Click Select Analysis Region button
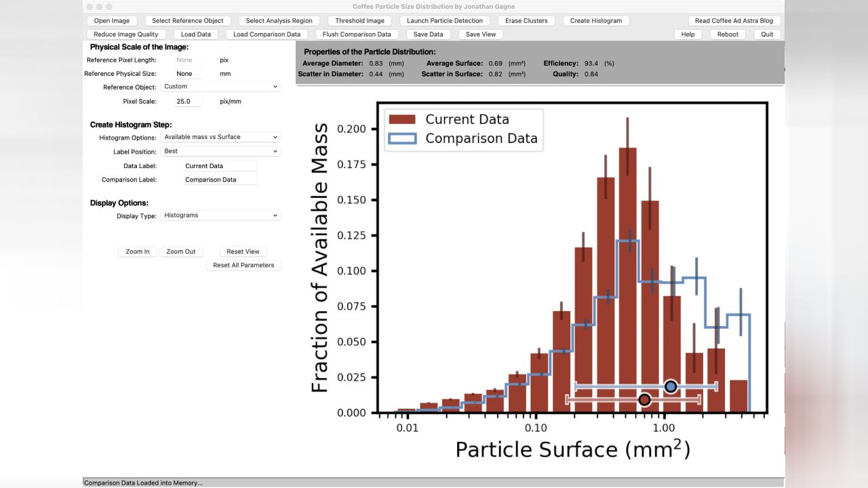868x488 pixels. tap(279, 20)
